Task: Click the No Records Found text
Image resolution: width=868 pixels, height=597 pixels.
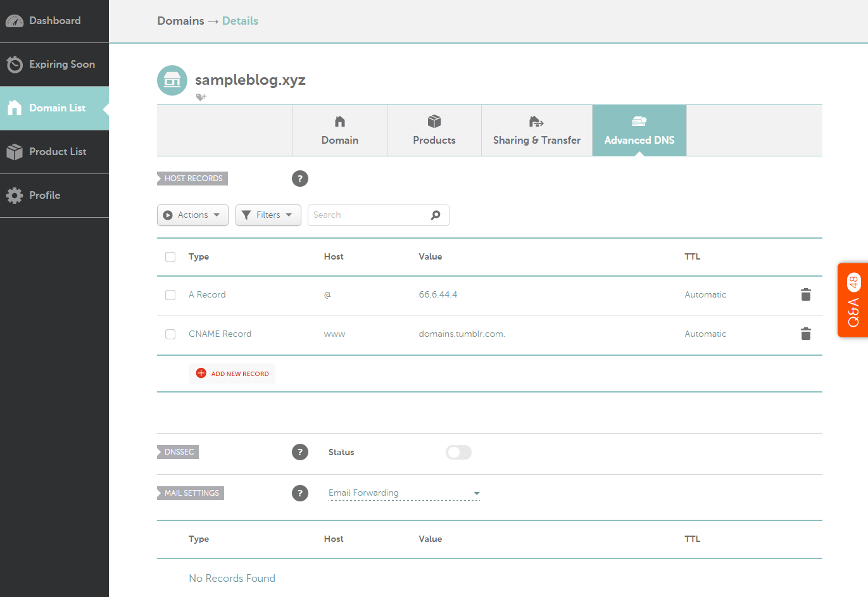Action: 232,579
